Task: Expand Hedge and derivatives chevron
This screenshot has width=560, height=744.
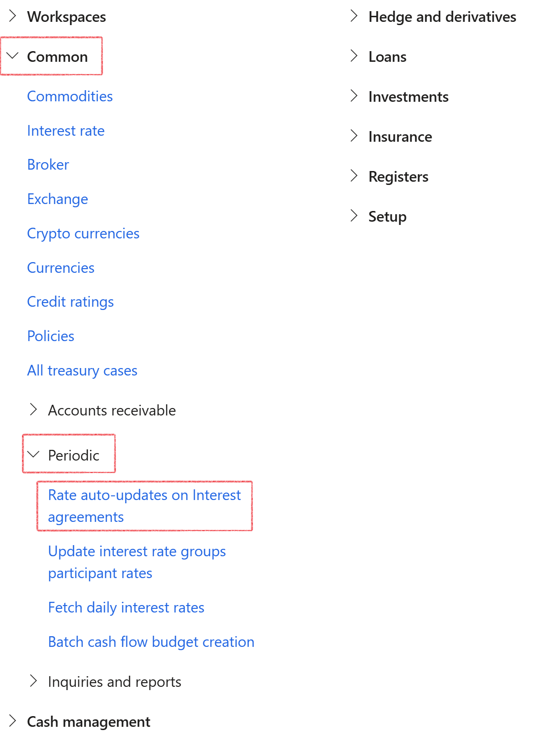Action: 354,16
